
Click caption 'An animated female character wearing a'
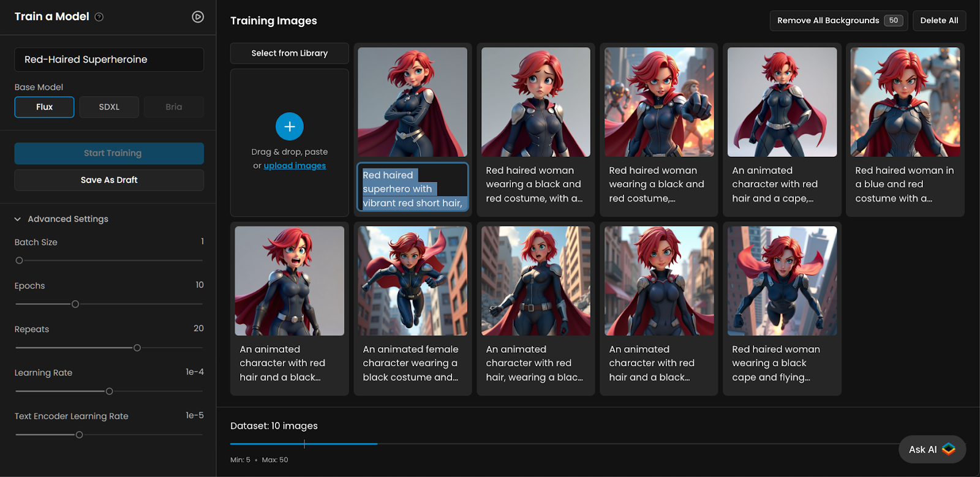coord(410,363)
